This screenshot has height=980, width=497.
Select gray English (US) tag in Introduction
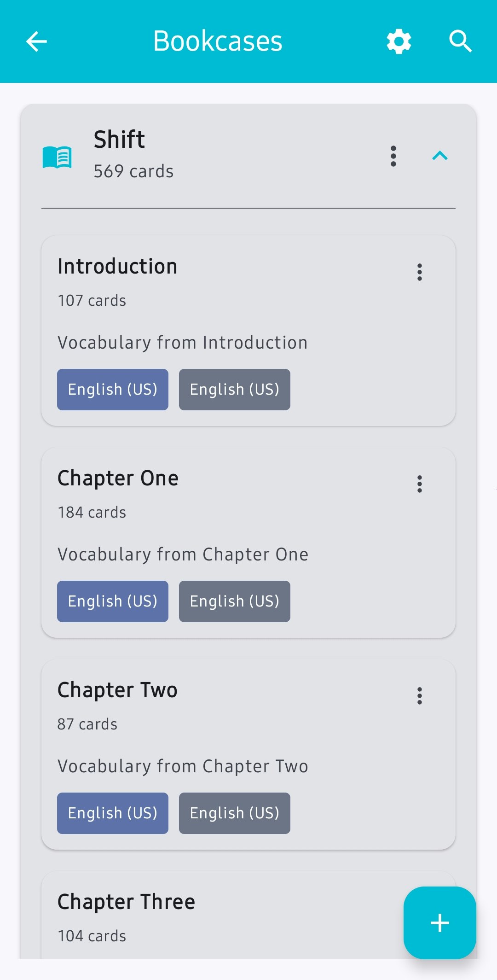(x=235, y=390)
